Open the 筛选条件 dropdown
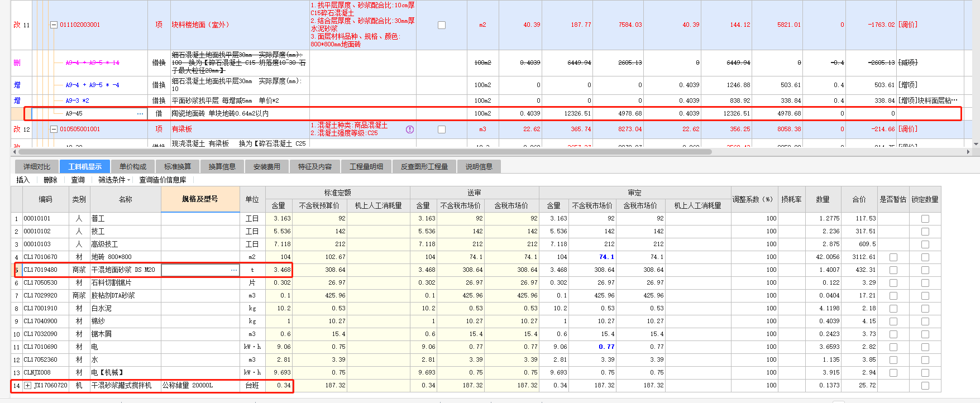Image resolution: width=980 pixels, height=403 pixels. point(114,180)
